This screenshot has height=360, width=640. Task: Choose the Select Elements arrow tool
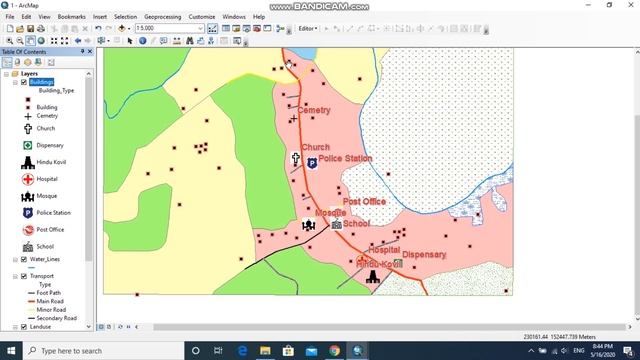pyautogui.click(x=130, y=41)
